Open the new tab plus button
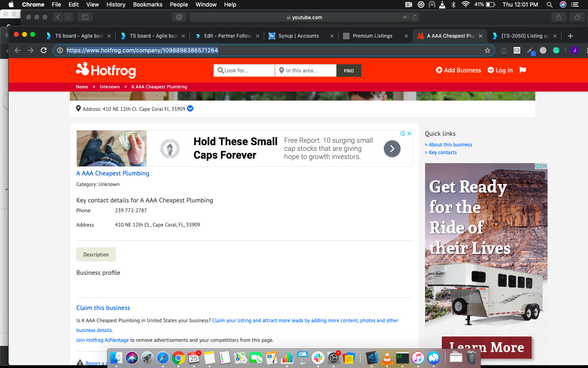 [570, 36]
